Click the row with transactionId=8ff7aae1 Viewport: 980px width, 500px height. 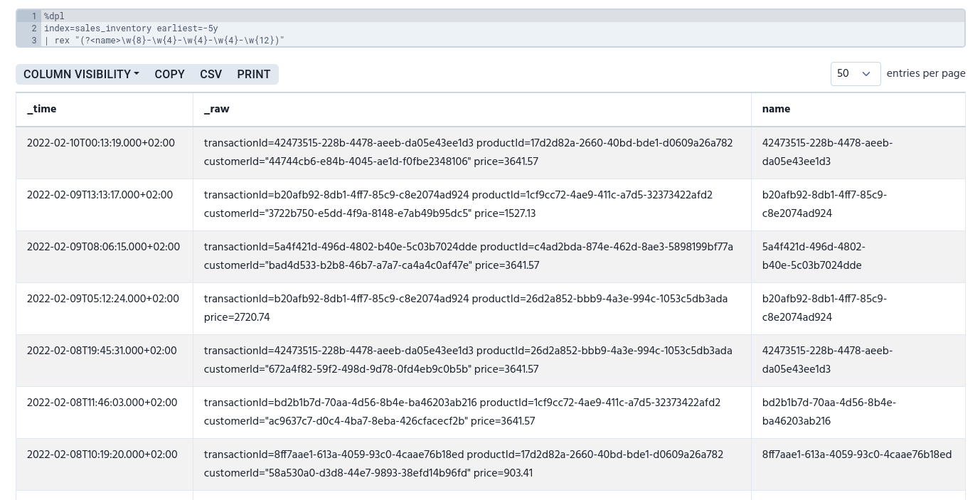[463, 464]
